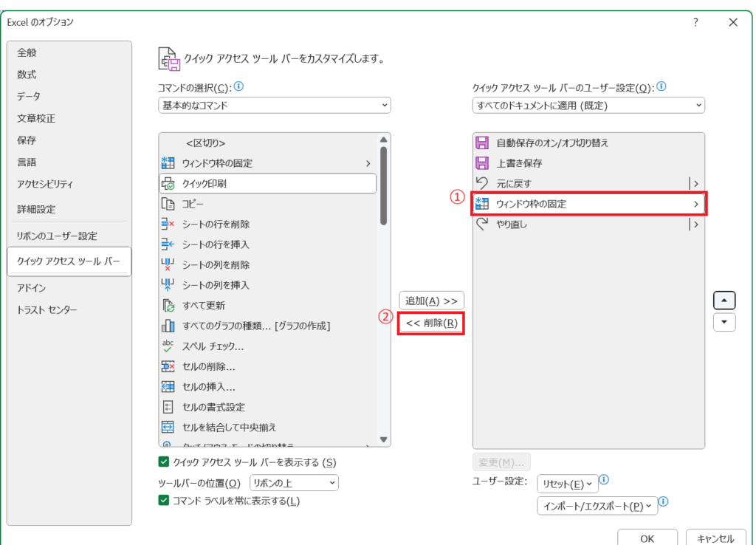Click the スペル チェック abc icon

pos(168,346)
